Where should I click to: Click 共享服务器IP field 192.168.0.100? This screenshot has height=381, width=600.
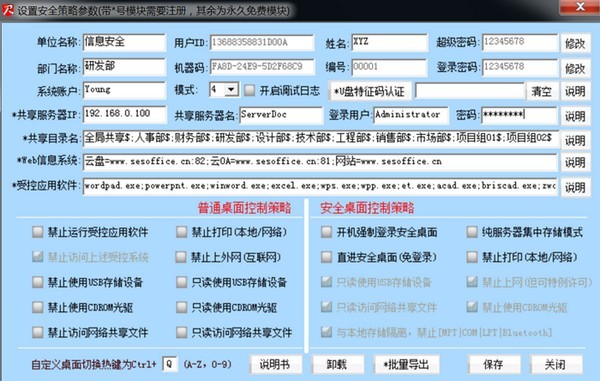click(124, 114)
